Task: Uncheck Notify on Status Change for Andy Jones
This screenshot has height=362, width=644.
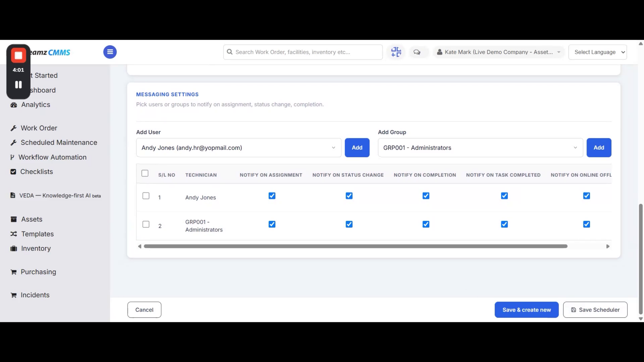Action: [349, 196]
